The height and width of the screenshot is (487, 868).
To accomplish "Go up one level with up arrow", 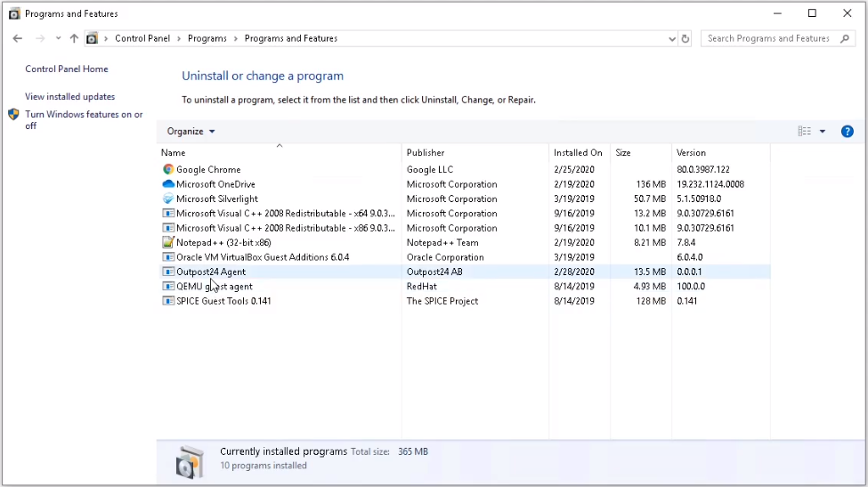I will (x=74, y=39).
